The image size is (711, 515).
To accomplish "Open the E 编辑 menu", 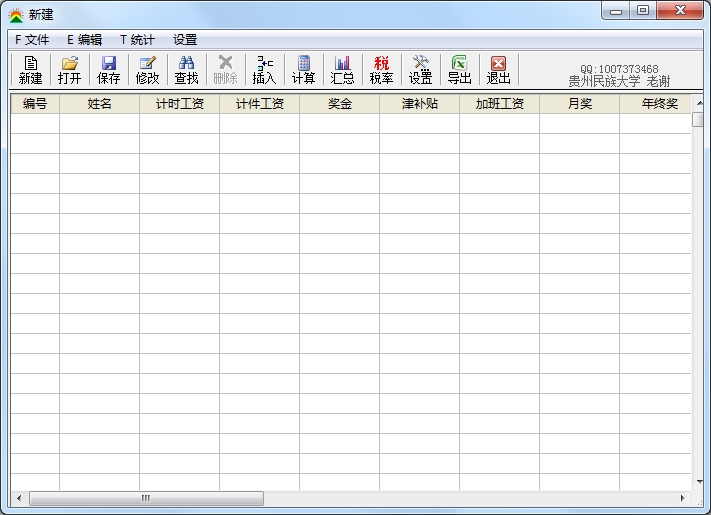I will (x=84, y=40).
